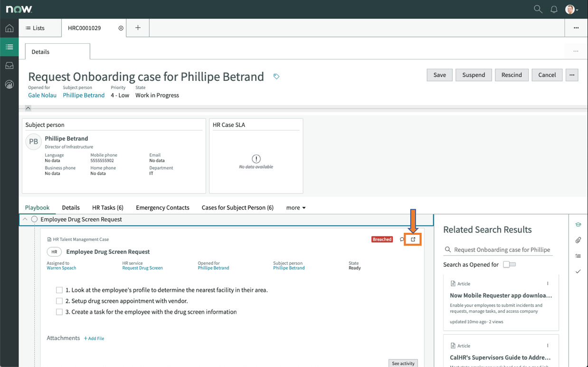Click the No data available info icon

(256, 159)
